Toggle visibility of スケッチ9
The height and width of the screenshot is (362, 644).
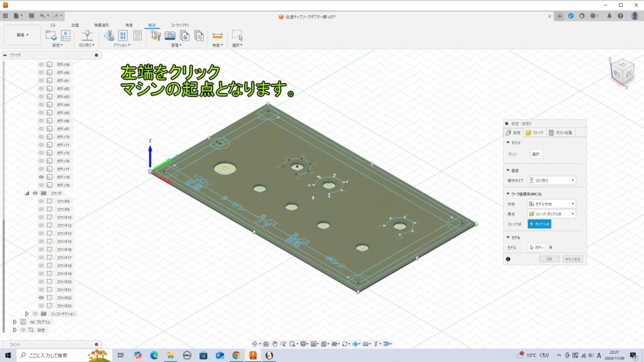41,209
